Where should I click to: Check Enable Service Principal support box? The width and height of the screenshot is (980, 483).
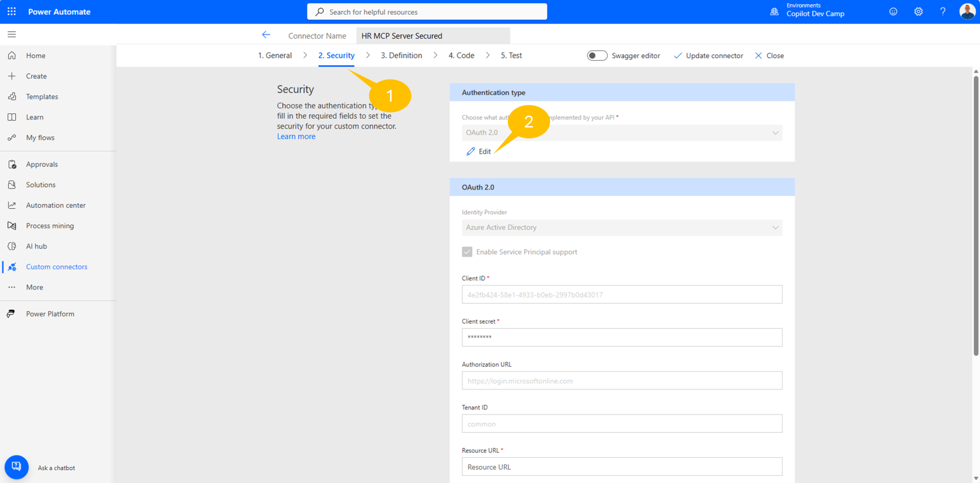(x=467, y=252)
